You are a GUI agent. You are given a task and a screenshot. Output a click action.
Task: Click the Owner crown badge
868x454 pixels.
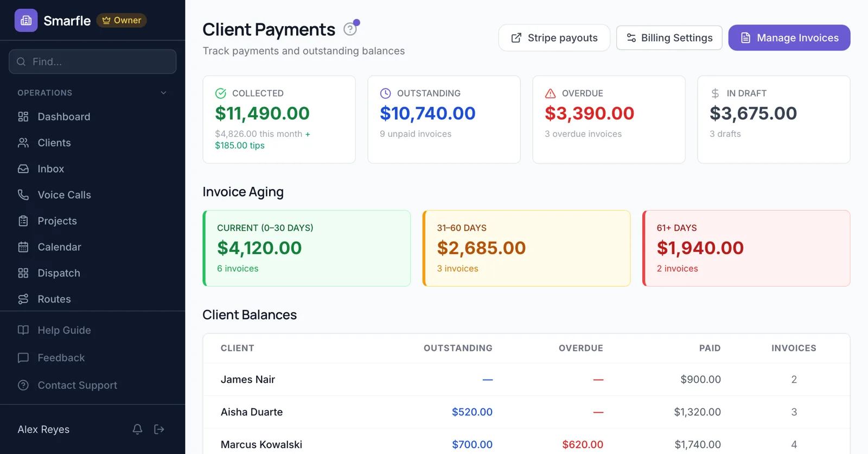click(122, 21)
